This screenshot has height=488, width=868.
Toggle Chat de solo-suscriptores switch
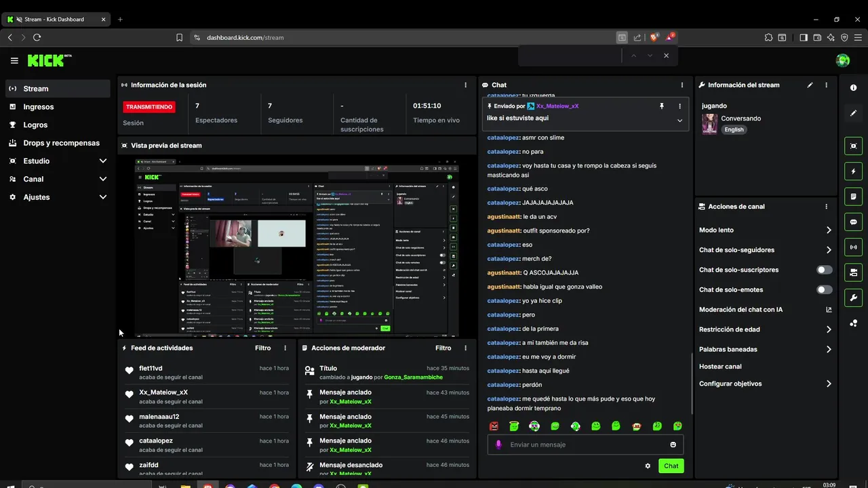pos(825,270)
